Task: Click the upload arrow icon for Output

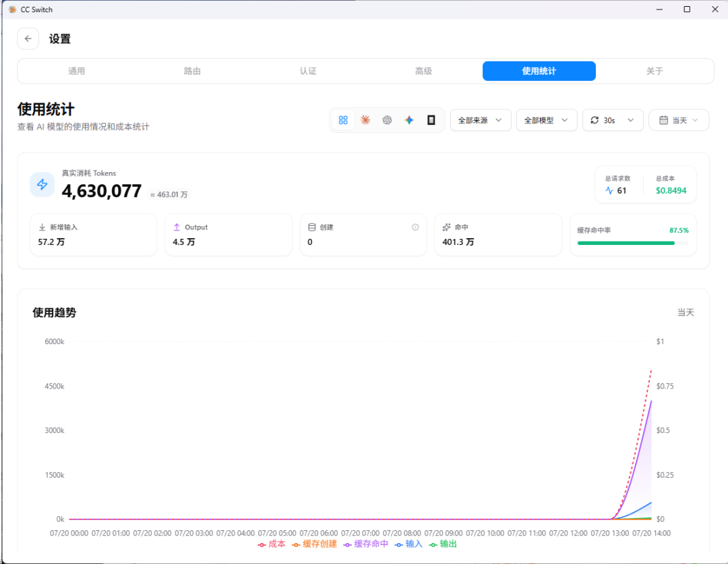Action: click(177, 227)
